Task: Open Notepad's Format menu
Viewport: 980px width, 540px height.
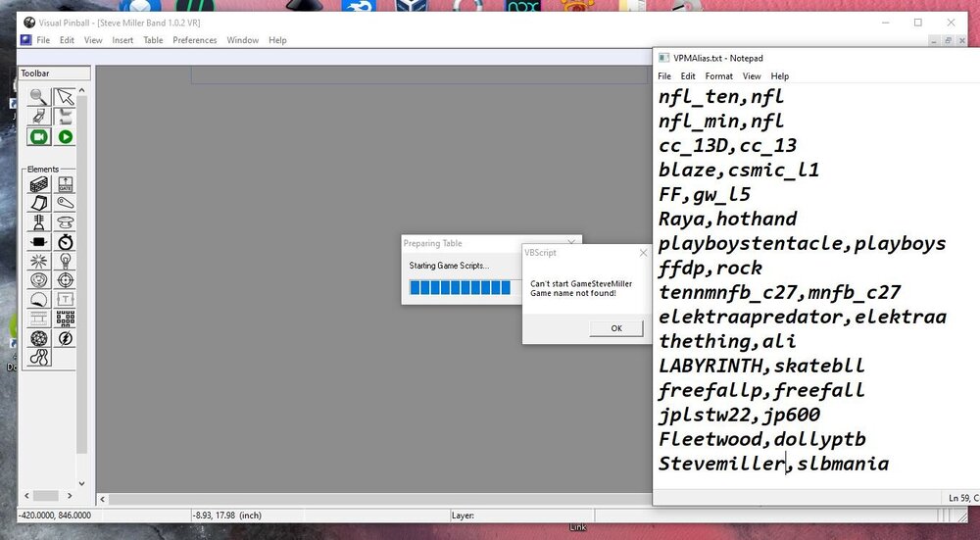Action: [x=718, y=76]
